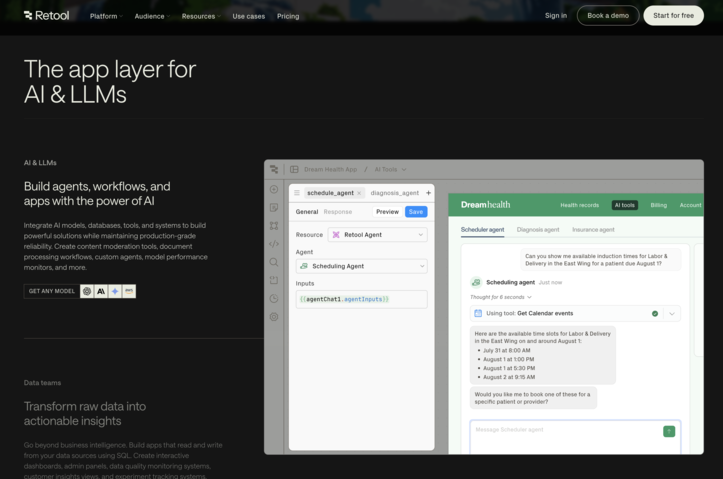723x479 pixels.
Task: Click the Scheduling agent avatar icon
Action: tap(476, 283)
